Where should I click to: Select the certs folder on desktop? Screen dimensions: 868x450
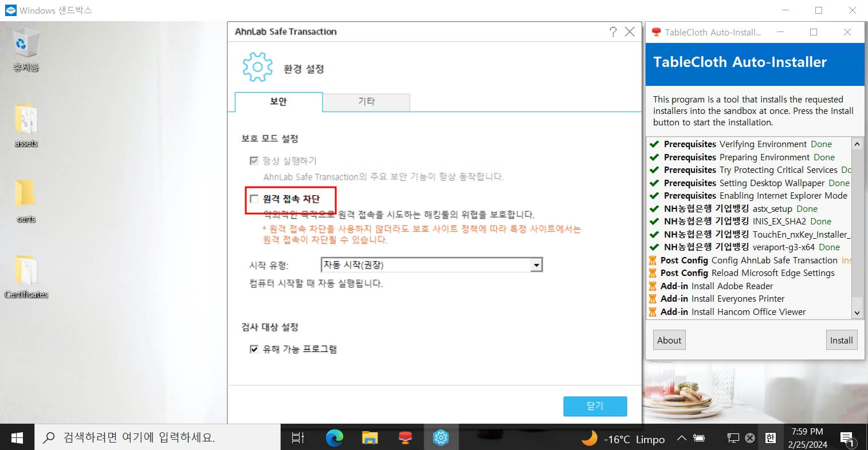(x=26, y=201)
